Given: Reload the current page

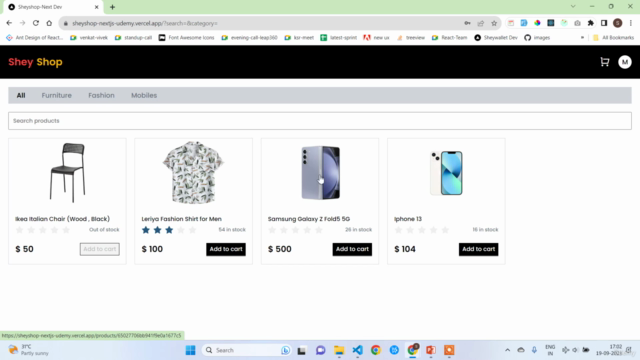Looking at the screenshot, I should click(36, 23).
